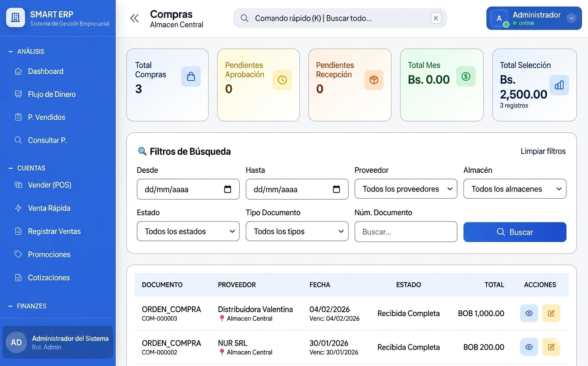Click the Núm. Documento search field
This screenshot has width=588, height=366.
406,231
